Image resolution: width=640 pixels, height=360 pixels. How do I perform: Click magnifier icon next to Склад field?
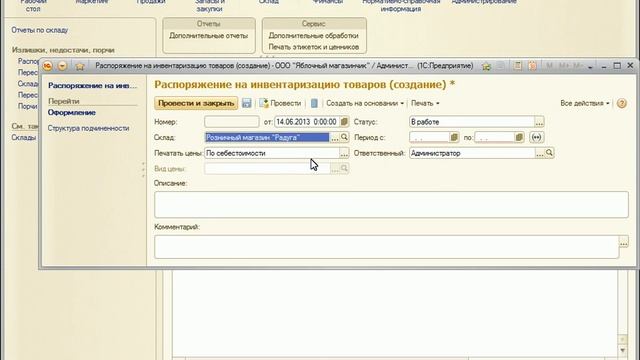coord(344,137)
